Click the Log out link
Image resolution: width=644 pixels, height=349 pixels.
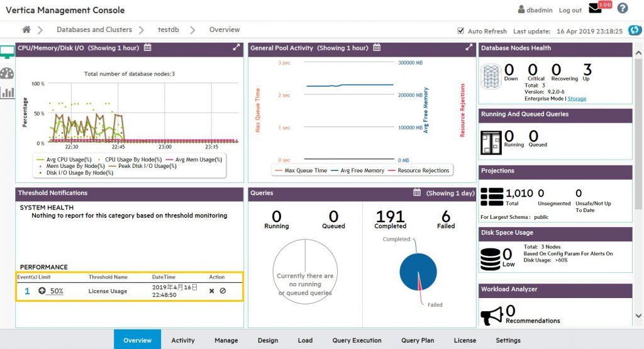point(570,10)
